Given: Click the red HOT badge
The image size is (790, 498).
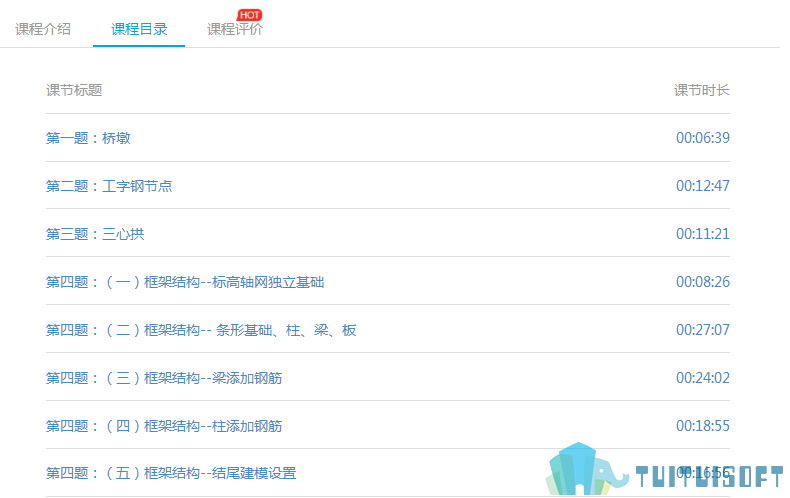Looking at the screenshot, I should click(x=249, y=15).
